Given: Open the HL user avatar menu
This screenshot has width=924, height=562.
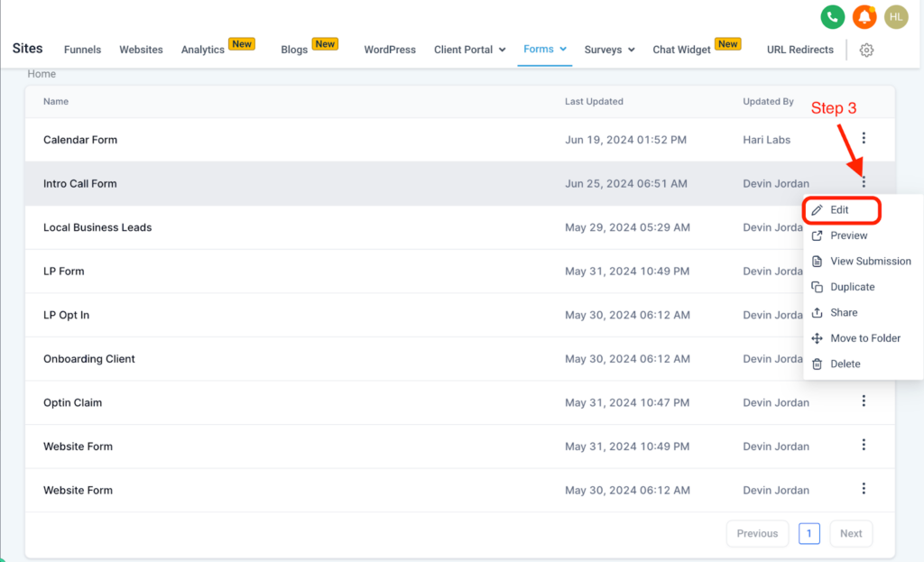Looking at the screenshot, I should [x=896, y=17].
